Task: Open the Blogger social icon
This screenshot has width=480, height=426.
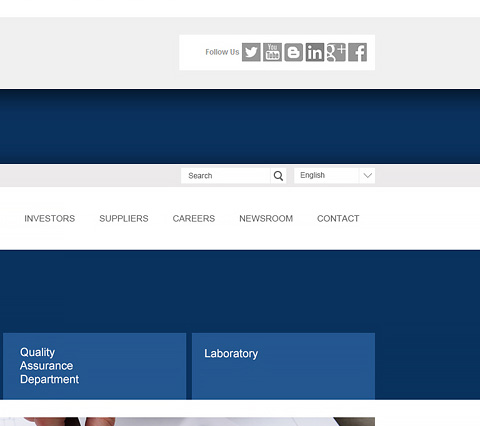Action: [294, 52]
